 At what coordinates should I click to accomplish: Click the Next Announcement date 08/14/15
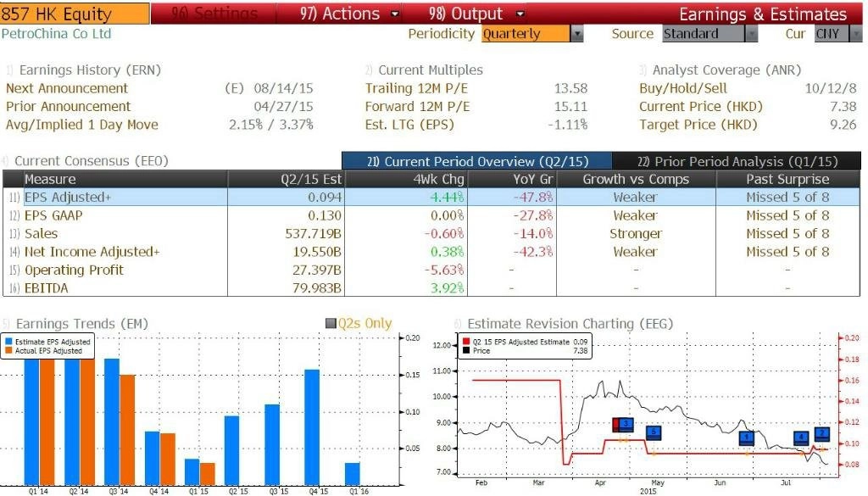(283, 88)
